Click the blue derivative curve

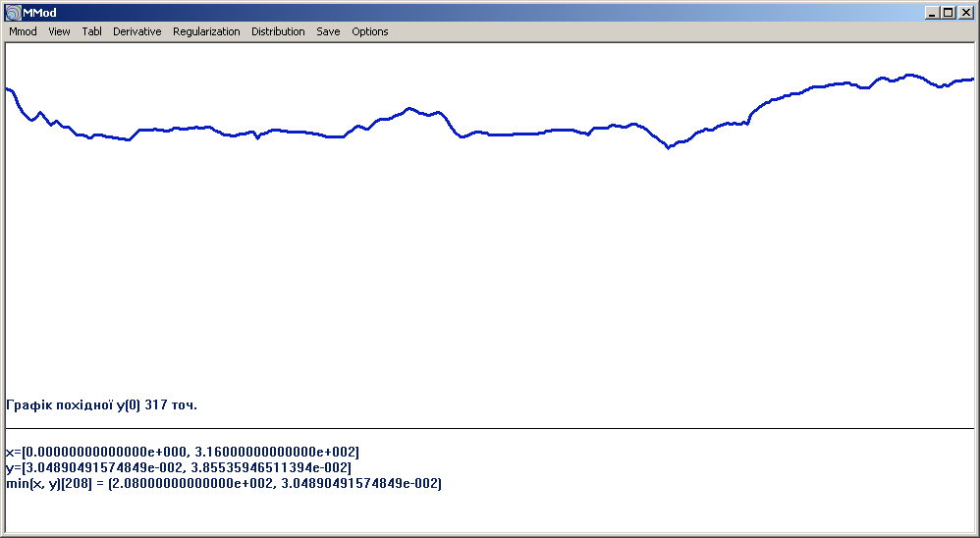489,134
